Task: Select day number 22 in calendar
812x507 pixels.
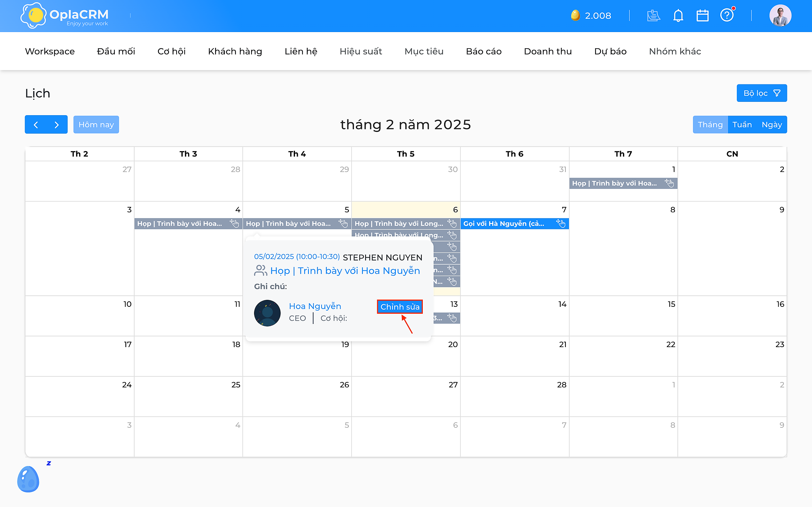Action: click(x=671, y=344)
